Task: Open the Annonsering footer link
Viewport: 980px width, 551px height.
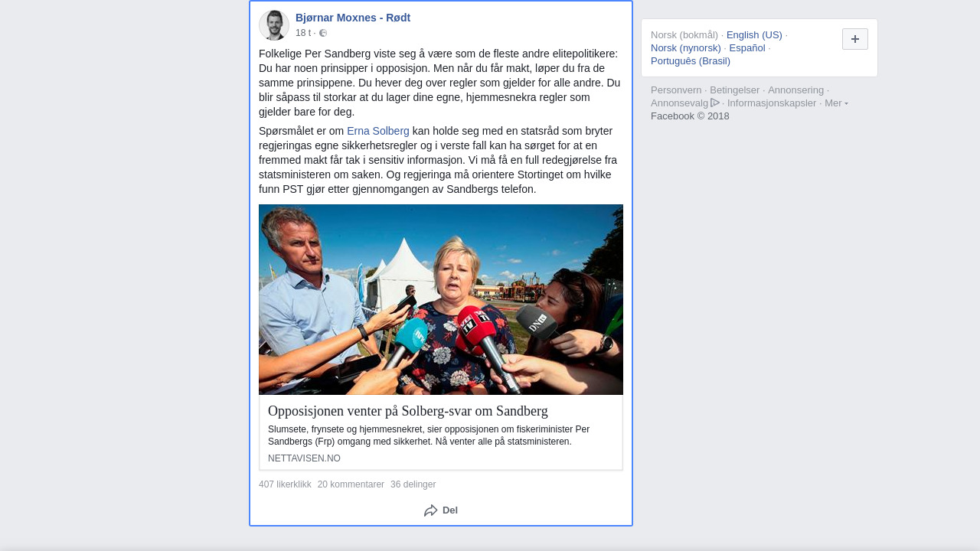Action: [x=796, y=90]
